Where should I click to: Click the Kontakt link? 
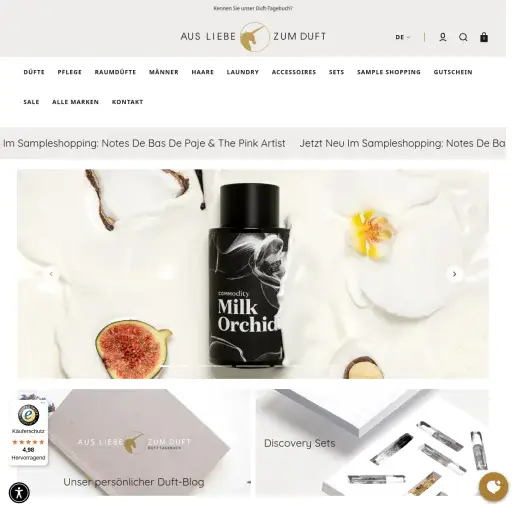point(127,102)
